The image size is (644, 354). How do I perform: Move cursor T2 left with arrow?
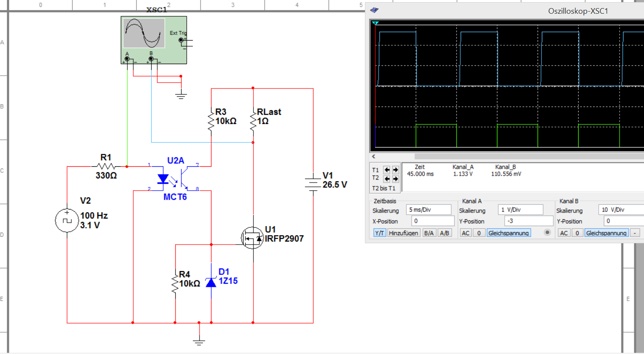(387, 178)
